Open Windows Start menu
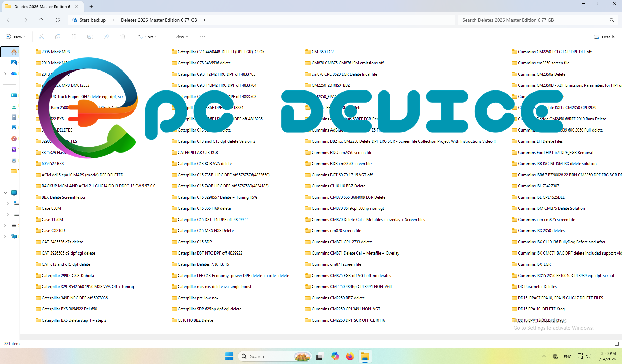This screenshot has width=622, height=364. 229,356
